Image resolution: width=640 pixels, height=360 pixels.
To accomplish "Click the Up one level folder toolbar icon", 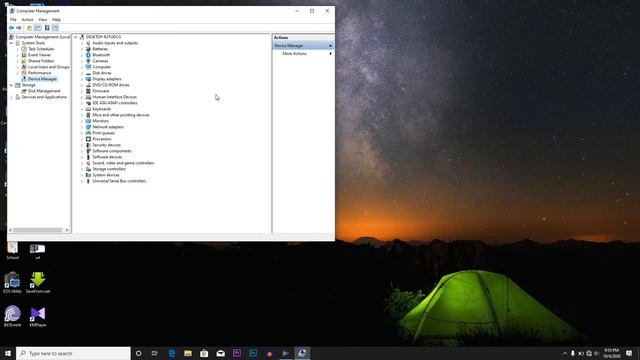I will click(x=29, y=28).
